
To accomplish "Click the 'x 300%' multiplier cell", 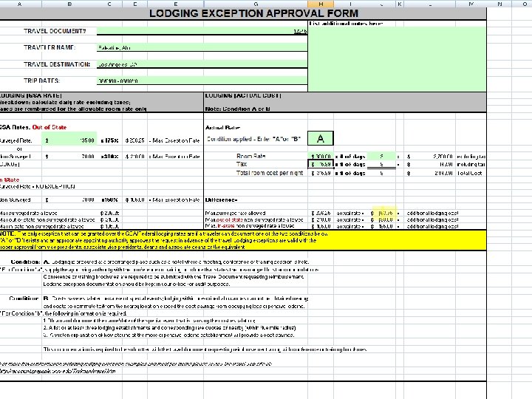I will pyautogui.click(x=109, y=157).
